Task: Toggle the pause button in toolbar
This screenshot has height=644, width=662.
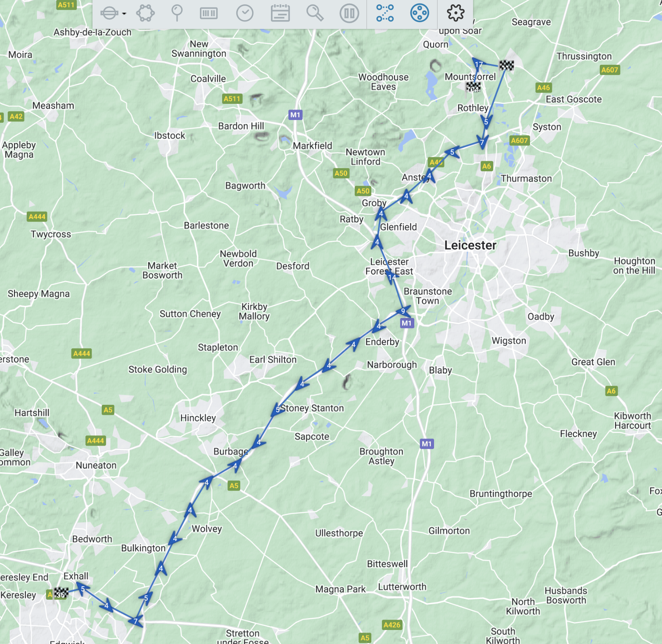Action: point(349,13)
